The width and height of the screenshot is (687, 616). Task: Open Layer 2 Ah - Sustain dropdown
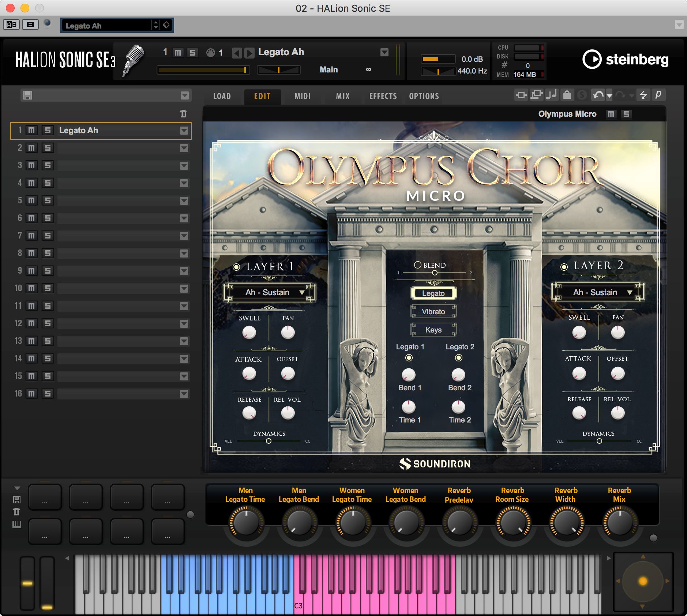pyautogui.click(x=598, y=292)
